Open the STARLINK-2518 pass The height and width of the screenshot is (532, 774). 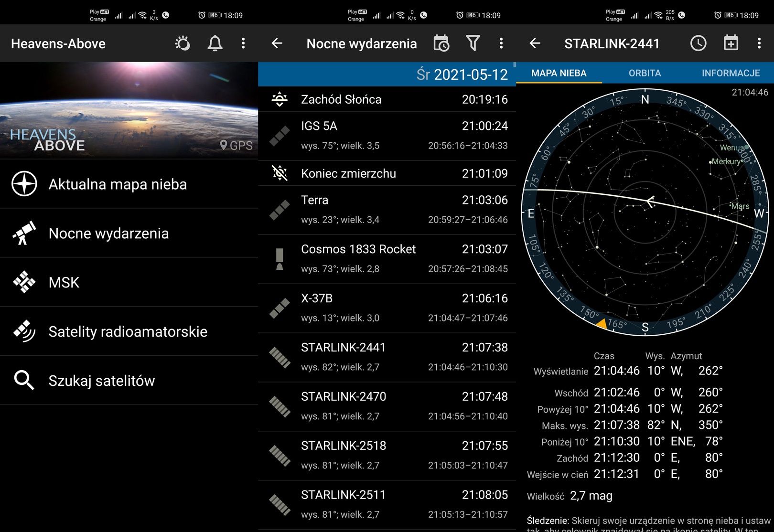tap(387, 456)
